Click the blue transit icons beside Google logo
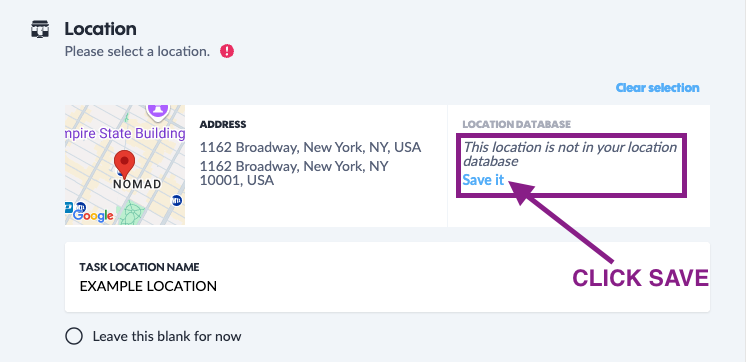 click(x=75, y=207)
